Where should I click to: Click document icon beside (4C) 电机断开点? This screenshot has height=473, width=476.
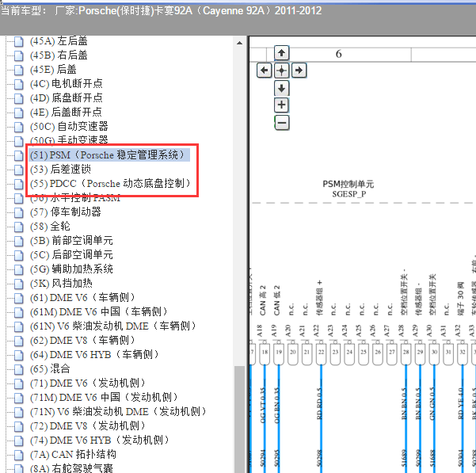pyautogui.click(x=19, y=84)
